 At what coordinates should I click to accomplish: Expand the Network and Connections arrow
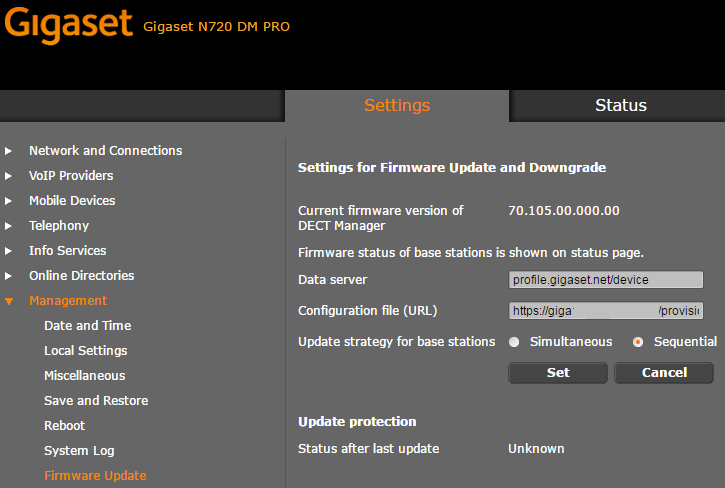coord(8,151)
